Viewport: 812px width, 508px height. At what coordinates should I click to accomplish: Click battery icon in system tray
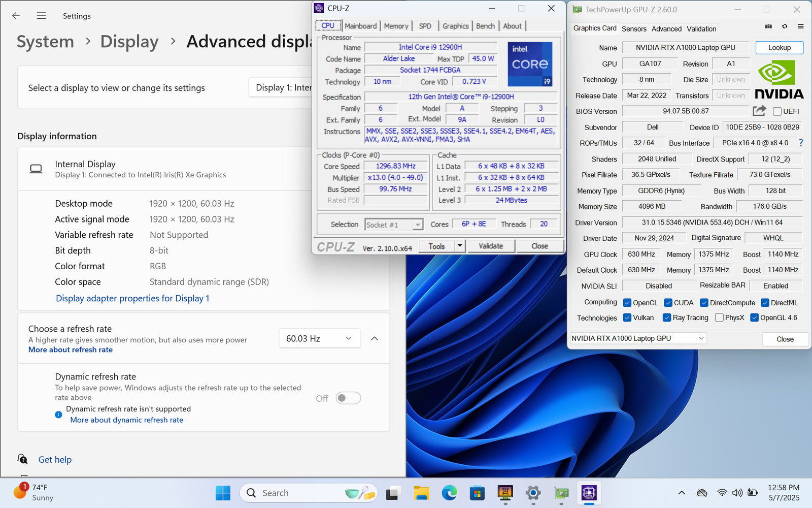click(x=753, y=493)
